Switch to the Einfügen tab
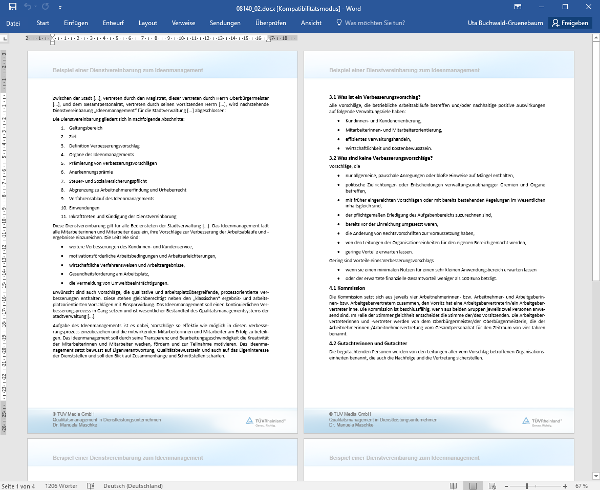600x490 pixels. coord(74,21)
